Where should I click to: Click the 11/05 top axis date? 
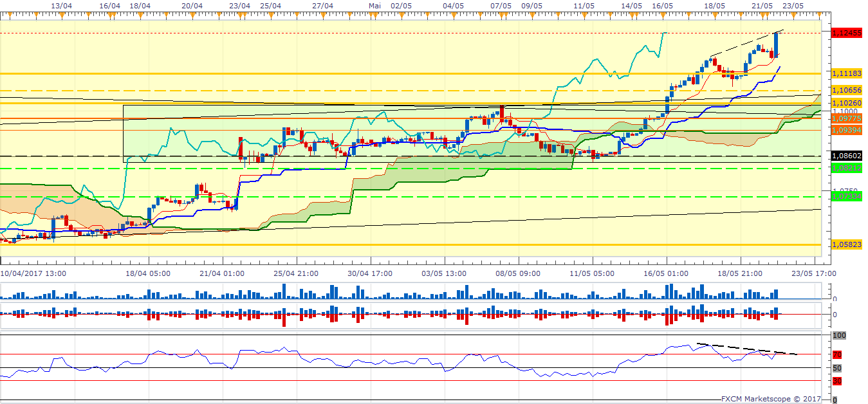click(583, 5)
